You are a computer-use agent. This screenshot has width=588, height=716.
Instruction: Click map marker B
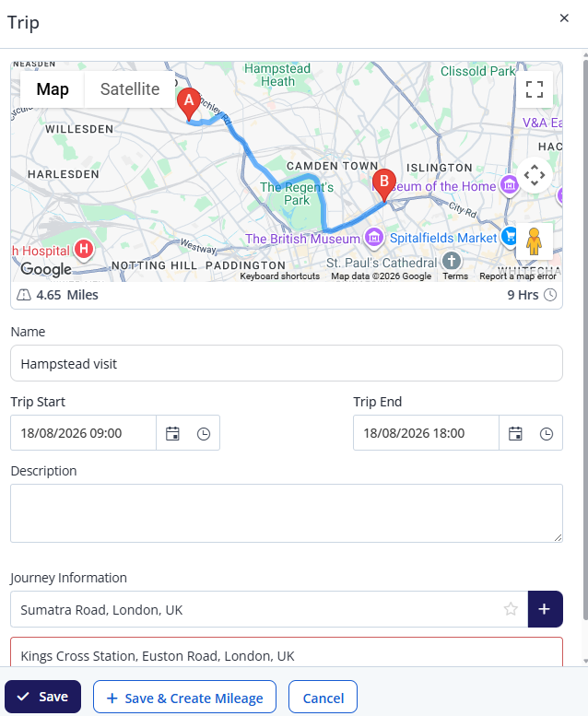coord(384,184)
